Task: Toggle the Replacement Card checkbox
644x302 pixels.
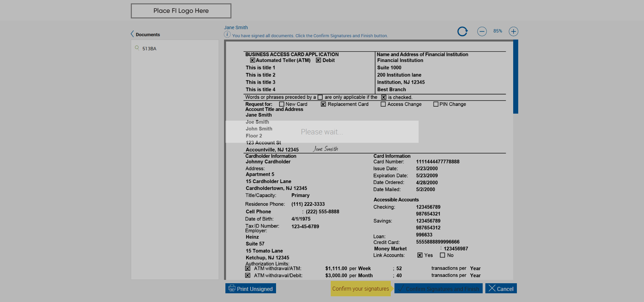Action: tap(323, 104)
